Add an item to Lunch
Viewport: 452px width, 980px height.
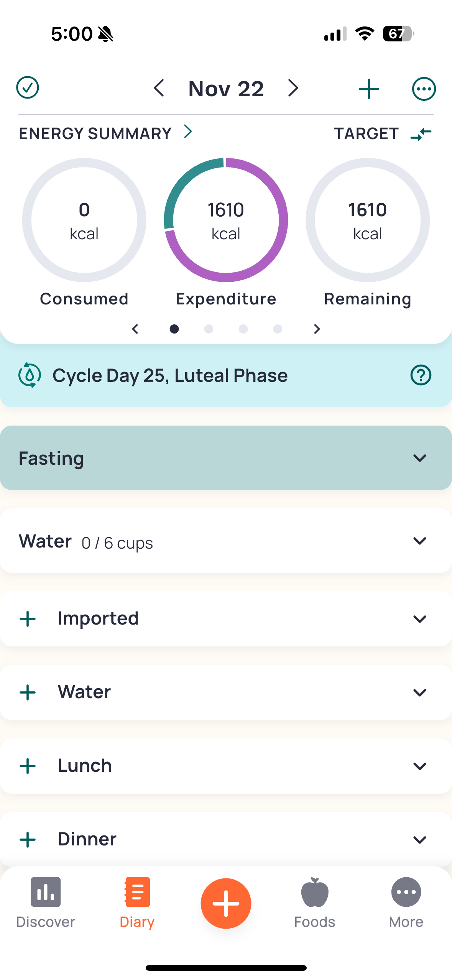[x=28, y=766]
